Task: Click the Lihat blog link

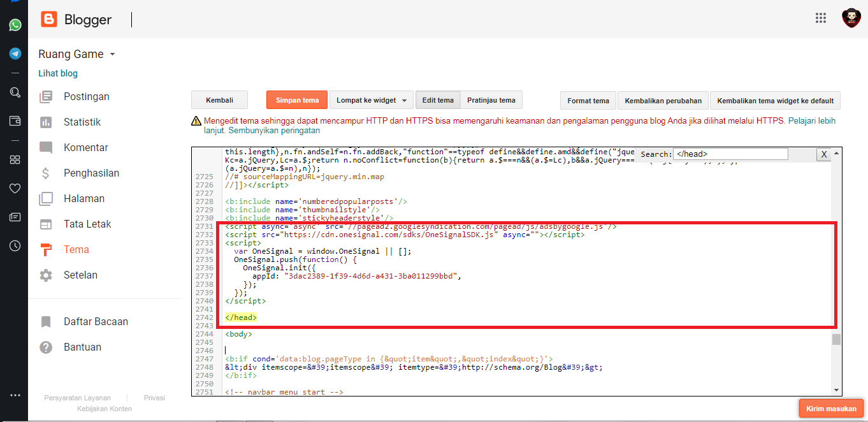Action: click(58, 73)
